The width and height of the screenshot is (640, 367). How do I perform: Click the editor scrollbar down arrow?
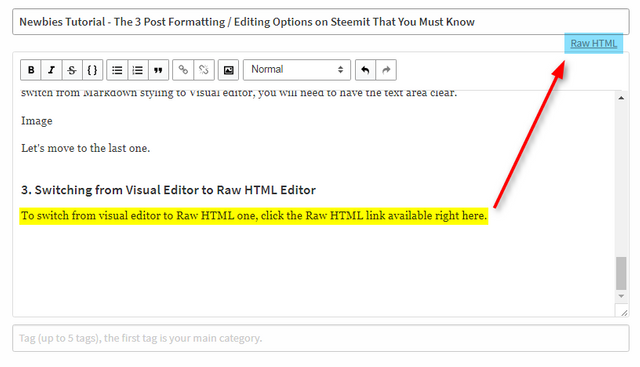coord(621,296)
